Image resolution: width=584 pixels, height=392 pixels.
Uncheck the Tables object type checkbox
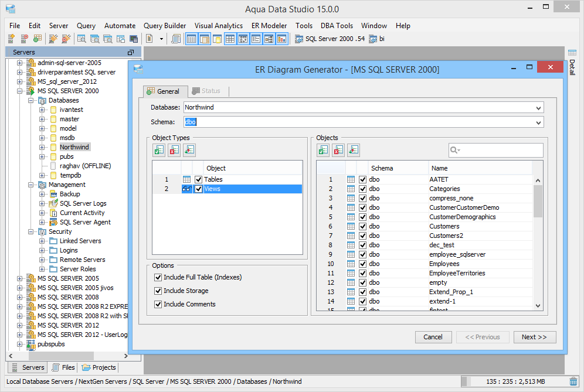click(199, 179)
